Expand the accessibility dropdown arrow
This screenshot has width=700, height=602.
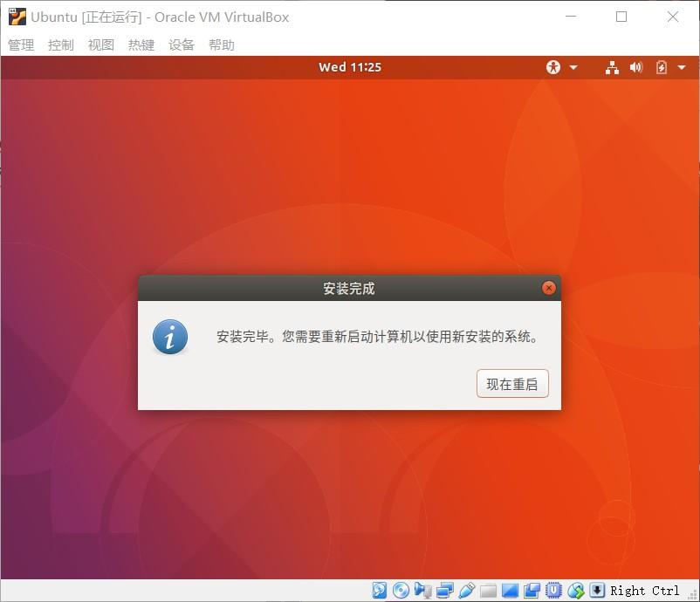point(573,68)
